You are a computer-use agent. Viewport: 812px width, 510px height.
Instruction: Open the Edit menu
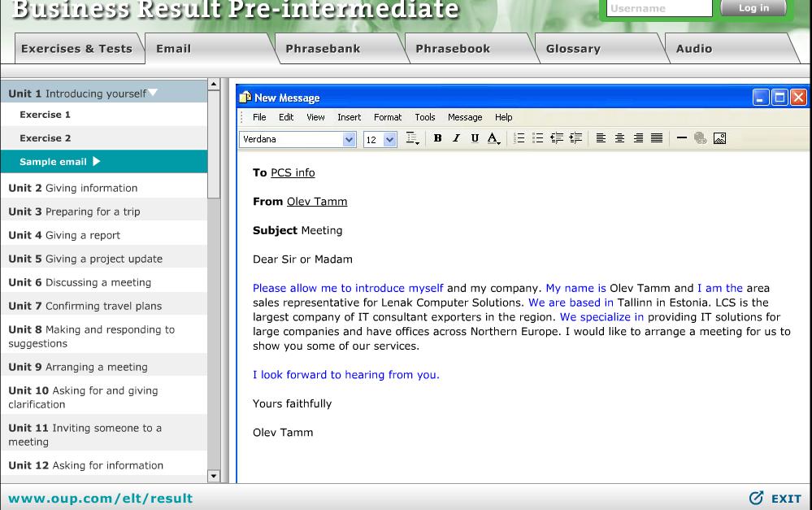pyautogui.click(x=286, y=117)
